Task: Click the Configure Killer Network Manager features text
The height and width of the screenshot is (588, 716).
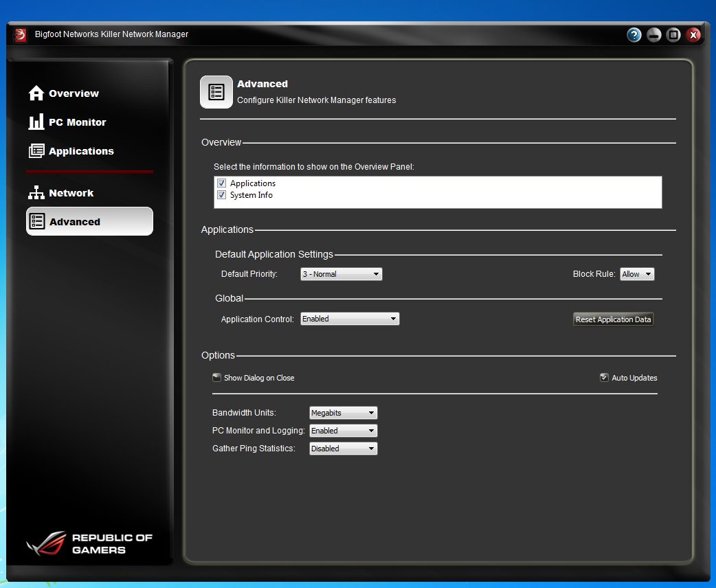Action: coord(317,100)
